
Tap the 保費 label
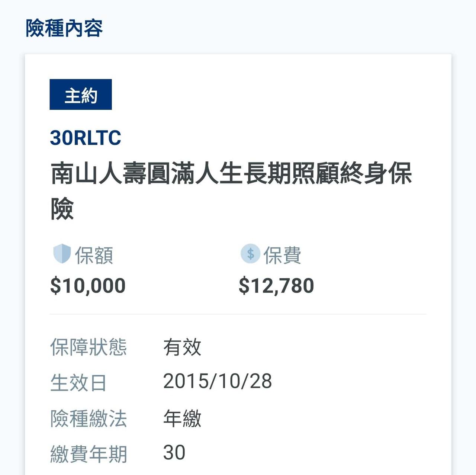tap(282, 255)
